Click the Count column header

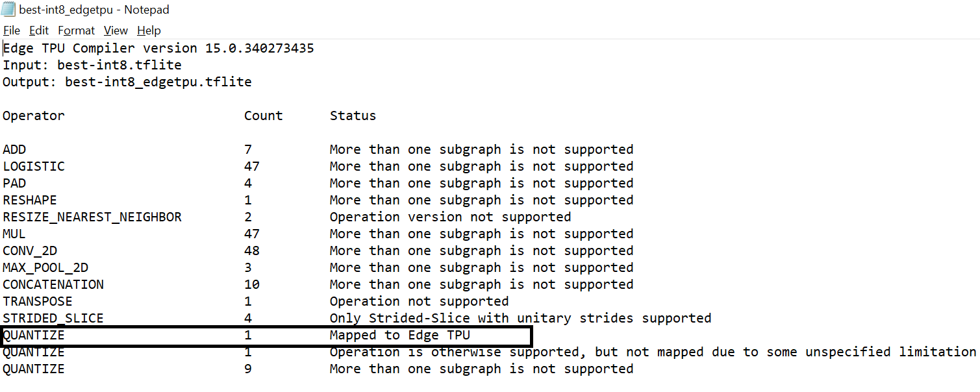[x=263, y=115]
